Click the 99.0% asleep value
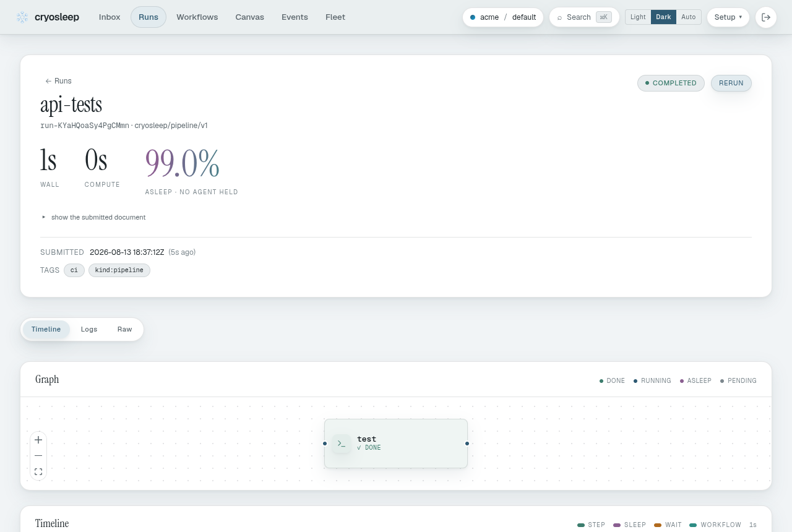Screen dimensions: 792x532 coord(183,163)
